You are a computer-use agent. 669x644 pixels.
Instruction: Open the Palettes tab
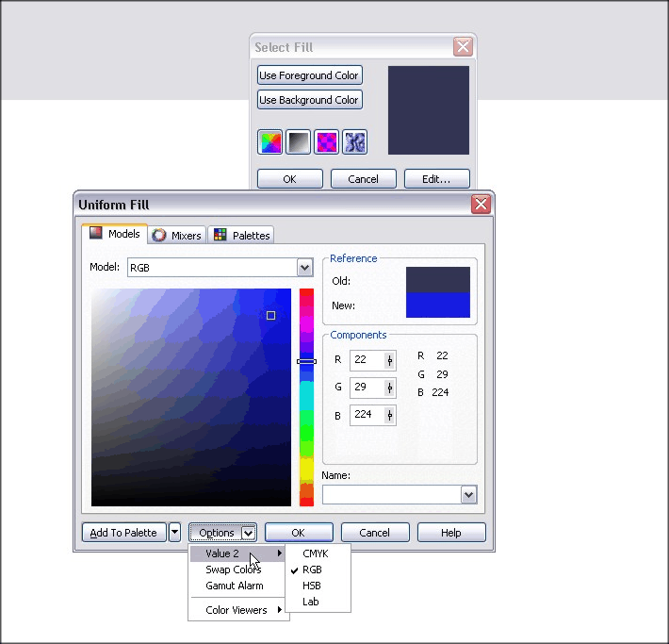[242, 235]
